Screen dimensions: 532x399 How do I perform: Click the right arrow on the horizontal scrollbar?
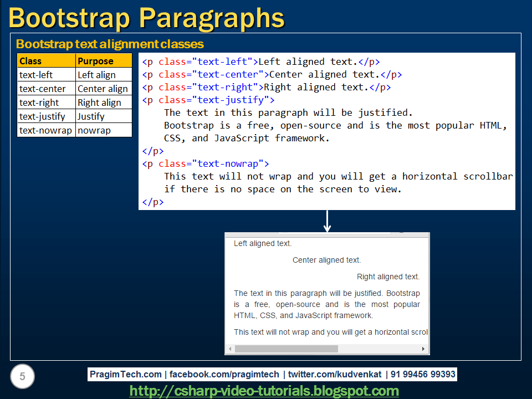423,349
